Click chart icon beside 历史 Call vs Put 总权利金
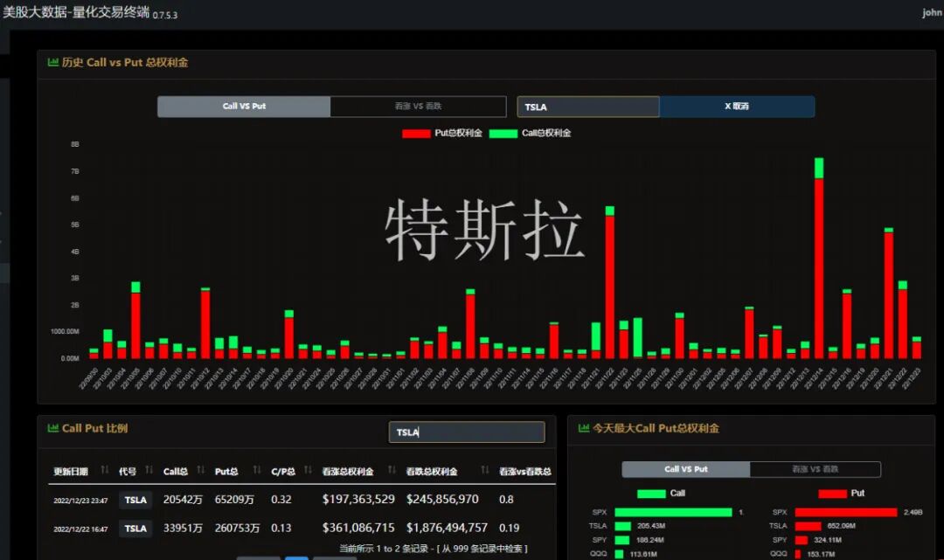944x560 pixels. [x=53, y=62]
